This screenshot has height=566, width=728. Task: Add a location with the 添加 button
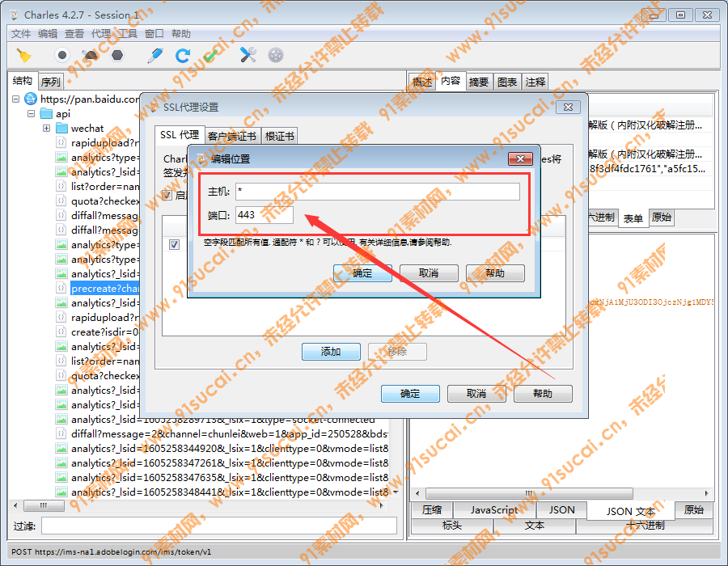coord(331,352)
